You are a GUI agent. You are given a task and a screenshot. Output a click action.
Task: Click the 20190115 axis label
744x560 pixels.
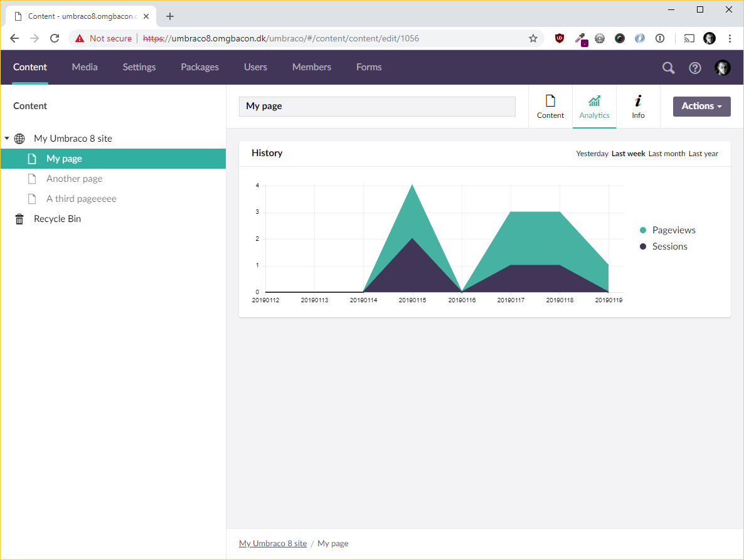(x=412, y=300)
